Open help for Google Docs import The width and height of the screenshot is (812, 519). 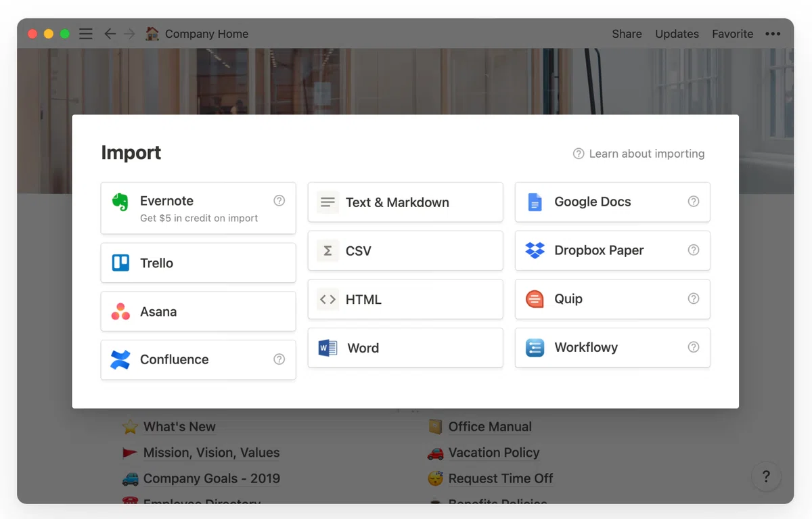click(x=693, y=201)
